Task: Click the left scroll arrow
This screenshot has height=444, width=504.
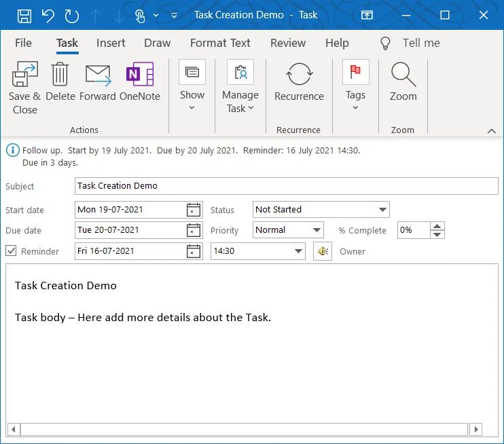Action: tap(14, 429)
